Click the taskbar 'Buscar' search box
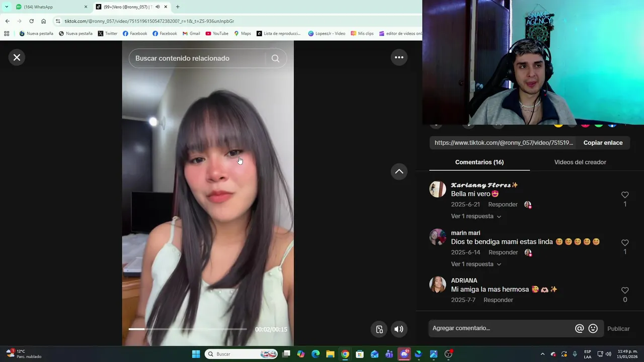This screenshot has width=644, height=362. click(241, 354)
